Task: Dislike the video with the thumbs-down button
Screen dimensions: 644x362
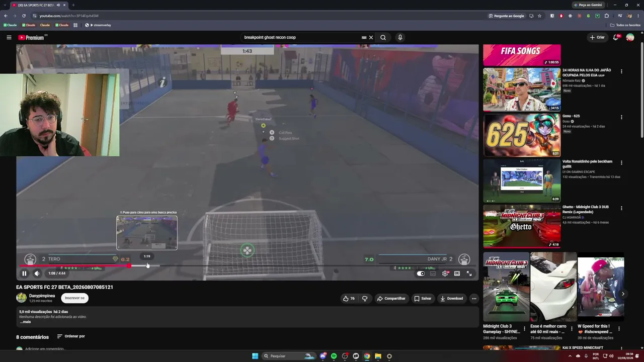Action: (365, 298)
